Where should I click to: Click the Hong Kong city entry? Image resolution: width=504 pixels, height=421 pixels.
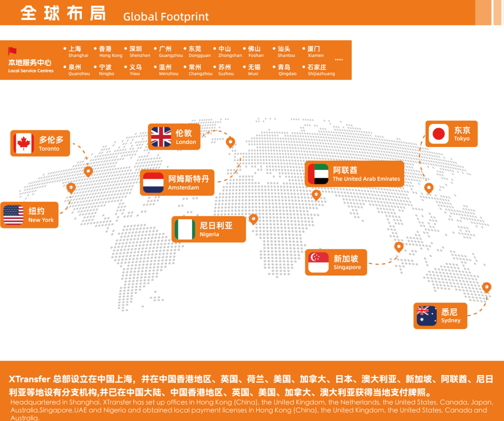(x=109, y=52)
